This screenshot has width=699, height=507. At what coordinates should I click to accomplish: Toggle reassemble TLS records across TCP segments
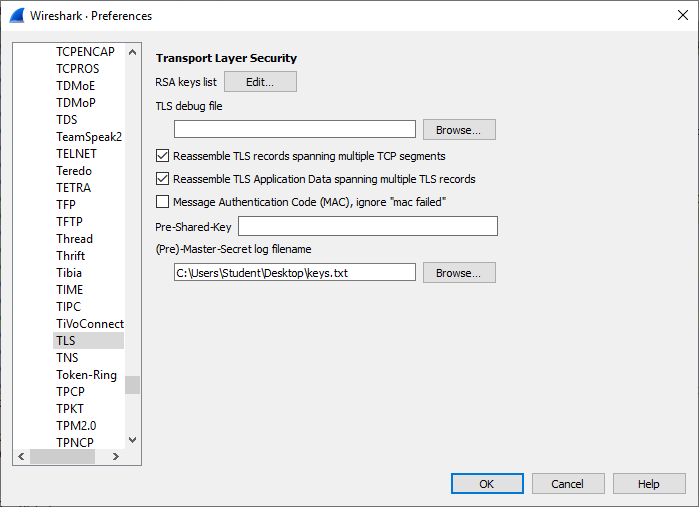(x=162, y=156)
